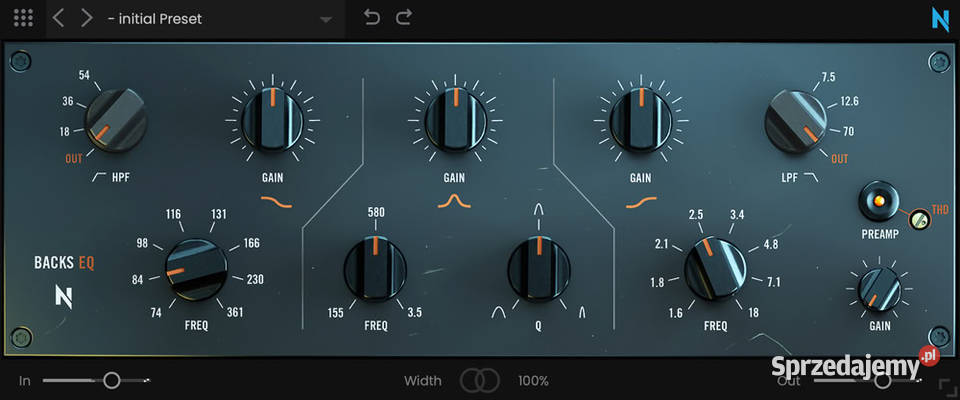
Task: Select 155 on the mid FREQ dial
Action: [x=336, y=312]
